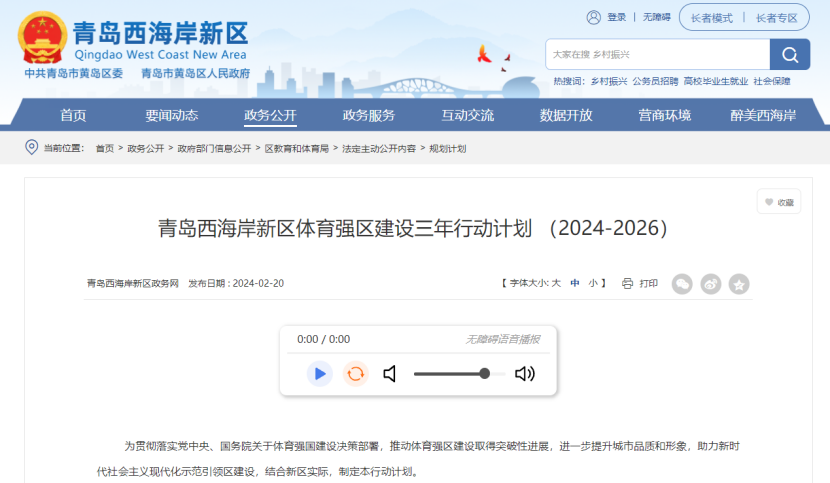Click the orange replay audio icon
830x483 pixels.
tap(355, 374)
